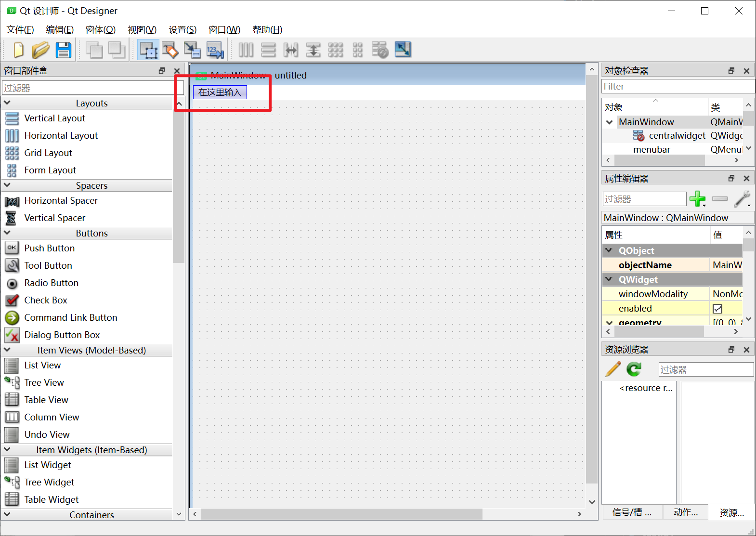The image size is (756, 536).
Task: Collapse MainWindow node in object inspector
Action: 610,122
